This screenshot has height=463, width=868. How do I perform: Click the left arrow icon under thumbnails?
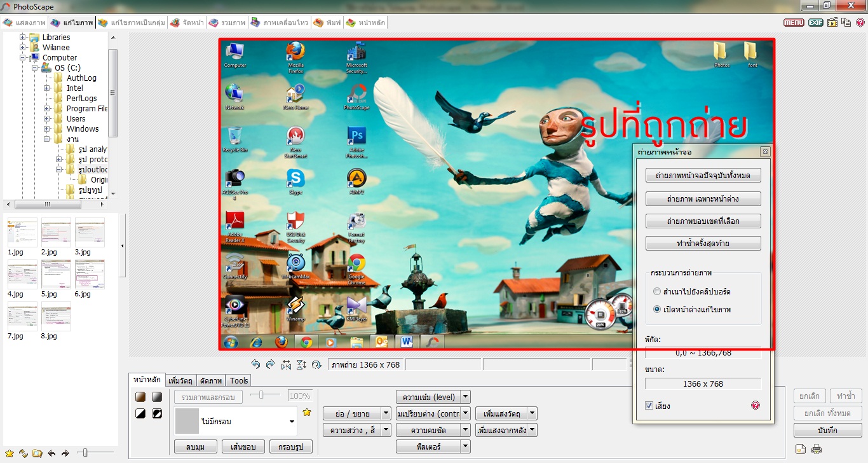[51, 453]
